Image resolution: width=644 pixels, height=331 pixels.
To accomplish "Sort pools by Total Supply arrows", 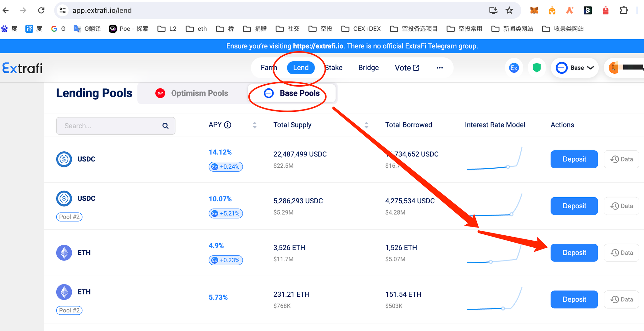I will coord(366,125).
